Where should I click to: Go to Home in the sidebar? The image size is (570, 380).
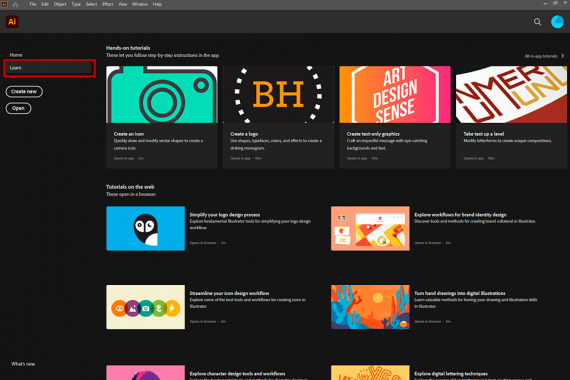16,55
